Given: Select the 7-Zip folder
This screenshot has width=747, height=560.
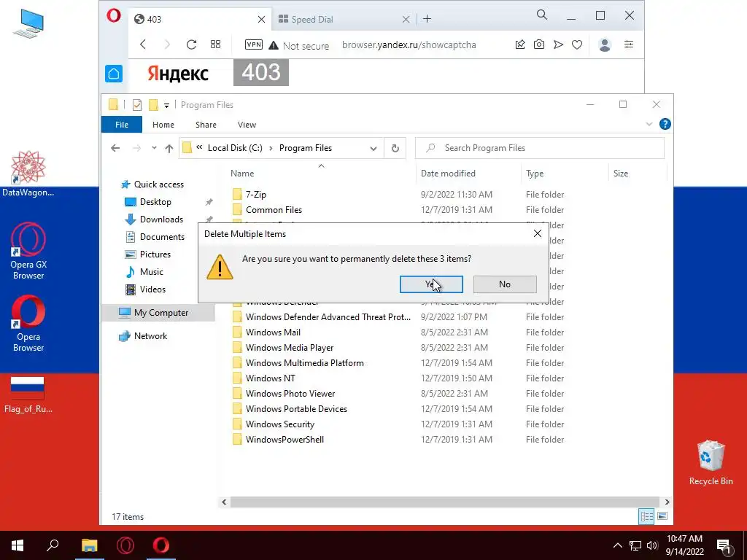Looking at the screenshot, I should (256, 194).
